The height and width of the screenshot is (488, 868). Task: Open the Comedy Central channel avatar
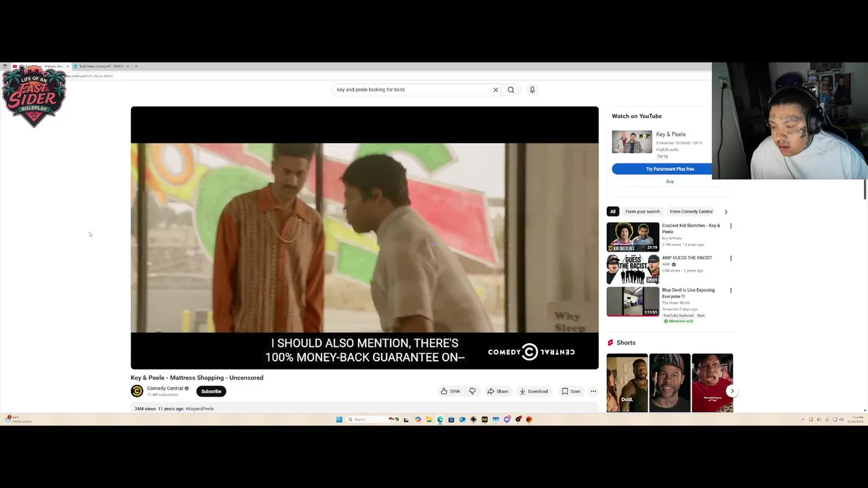[x=137, y=391]
